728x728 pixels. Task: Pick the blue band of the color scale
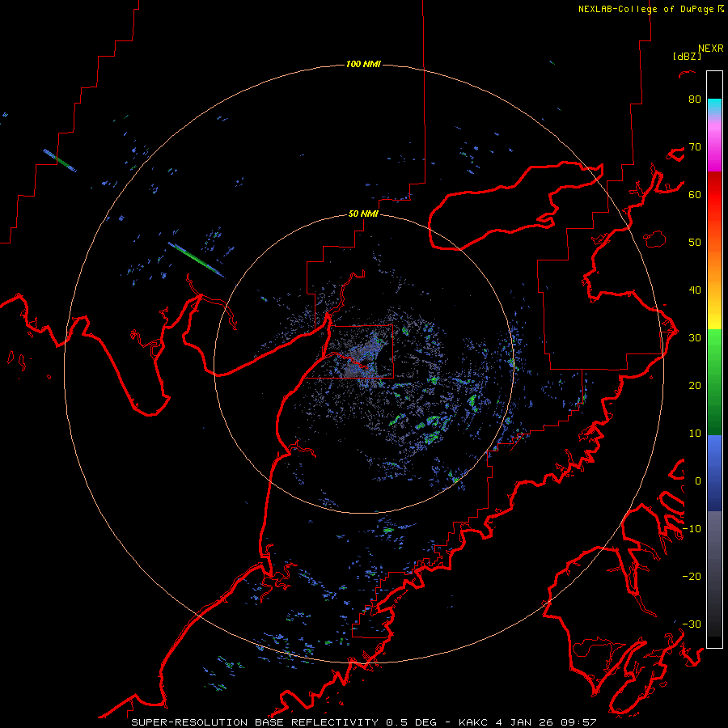click(x=714, y=473)
